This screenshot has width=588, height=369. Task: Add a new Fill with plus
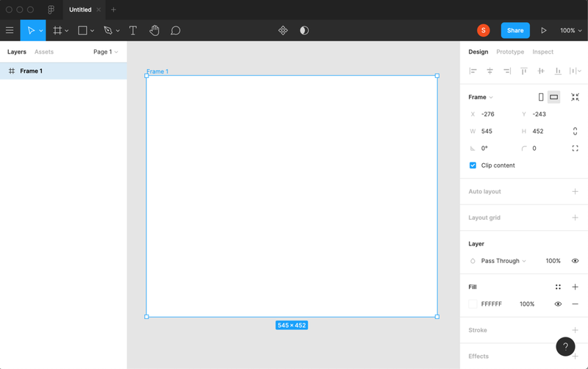575,287
